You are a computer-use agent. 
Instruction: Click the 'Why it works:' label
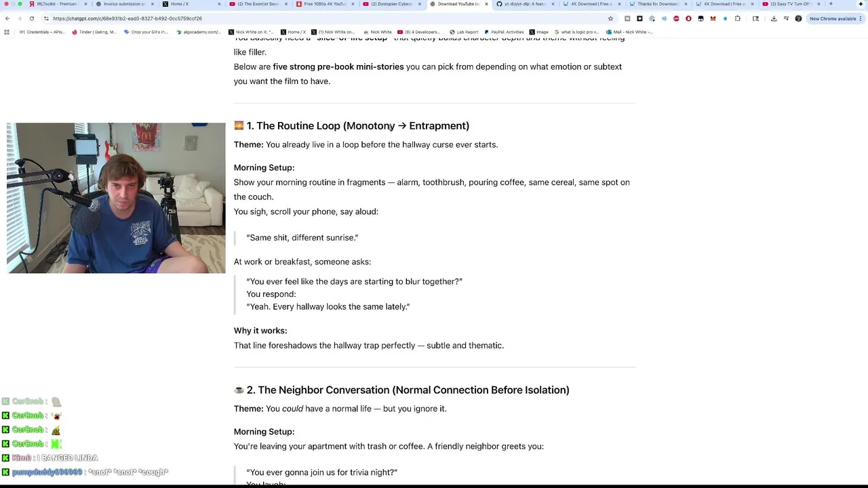tap(260, 331)
